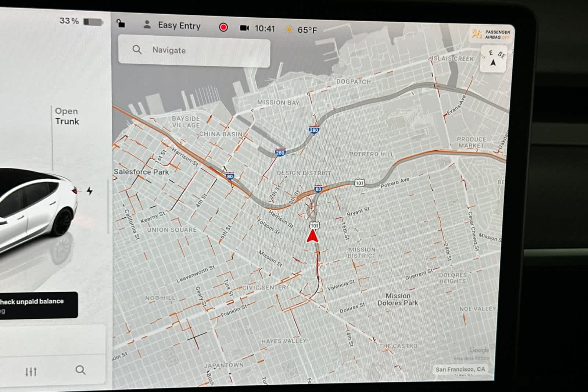Tap the Passenger Airbag Off indicator
The image size is (588, 392).
(x=491, y=35)
